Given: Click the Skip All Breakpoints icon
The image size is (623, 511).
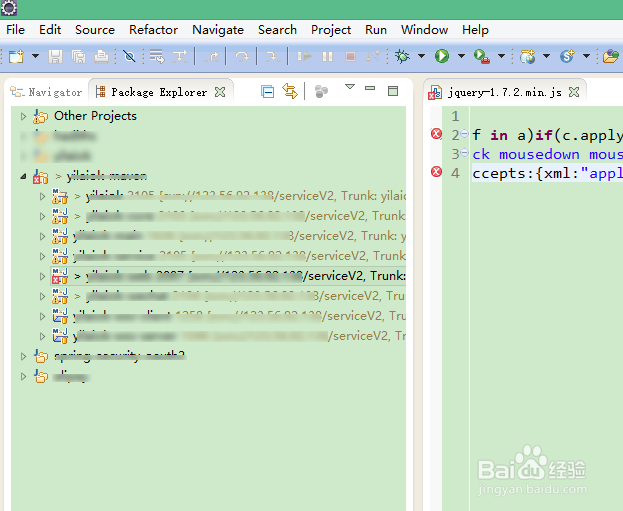Looking at the screenshot, I should pyautogui.click(x=129, y=56).
